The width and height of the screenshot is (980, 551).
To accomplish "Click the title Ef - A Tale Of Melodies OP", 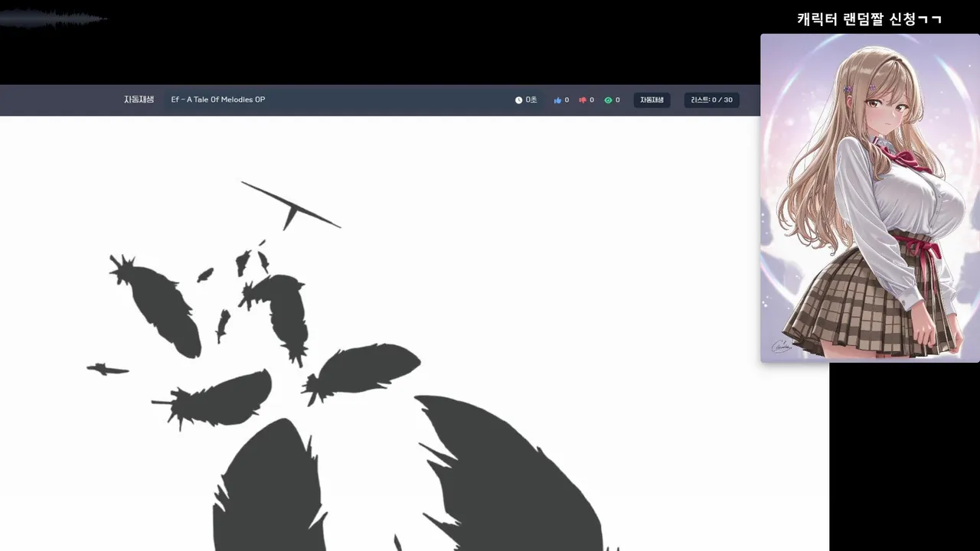I will click(218, 99).
